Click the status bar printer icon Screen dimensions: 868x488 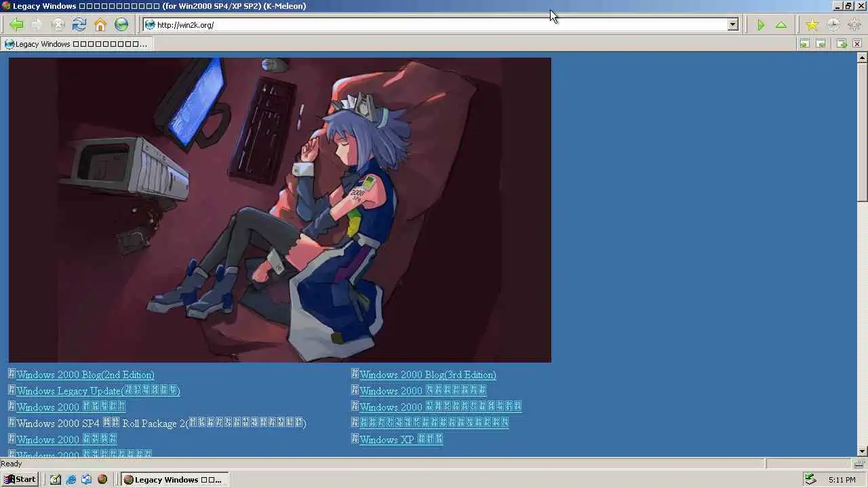point(859,464)
